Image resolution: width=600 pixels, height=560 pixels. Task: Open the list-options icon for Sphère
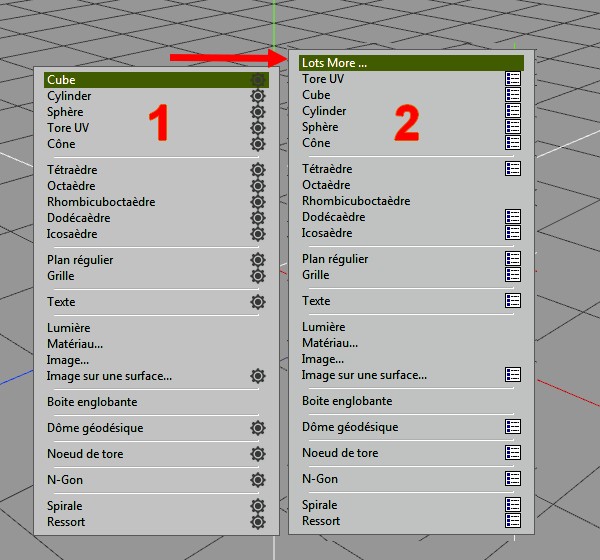pyautogui.click(x=513, y=127)
